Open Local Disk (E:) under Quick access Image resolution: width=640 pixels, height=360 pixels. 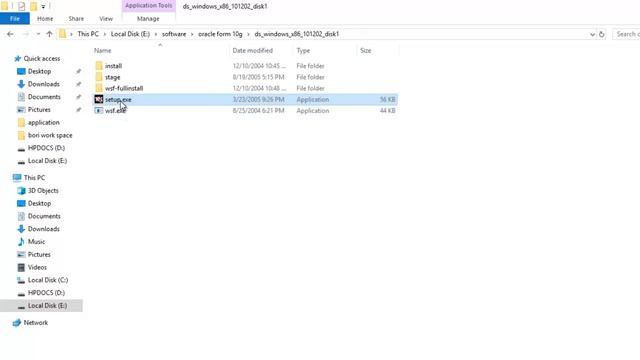[47, 161]
